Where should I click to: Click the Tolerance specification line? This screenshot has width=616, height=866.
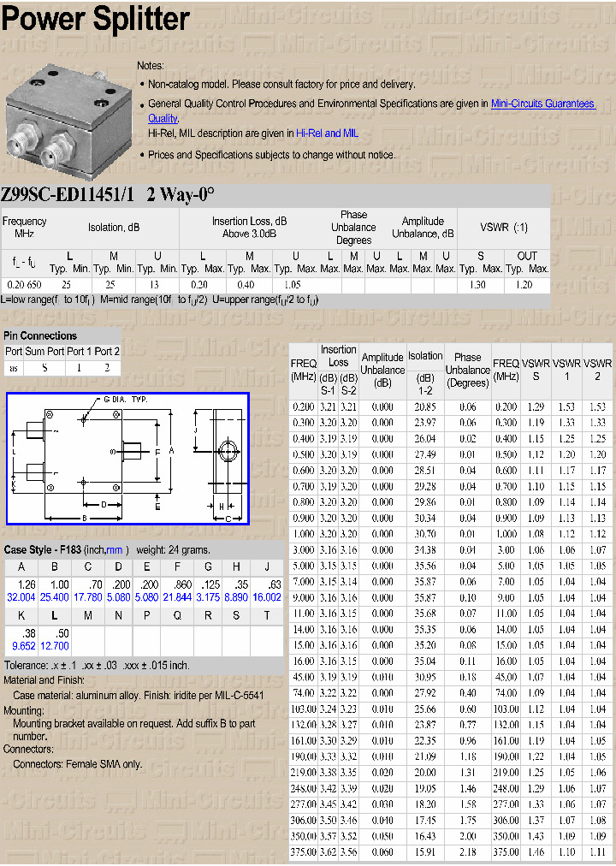pos(97,665)
